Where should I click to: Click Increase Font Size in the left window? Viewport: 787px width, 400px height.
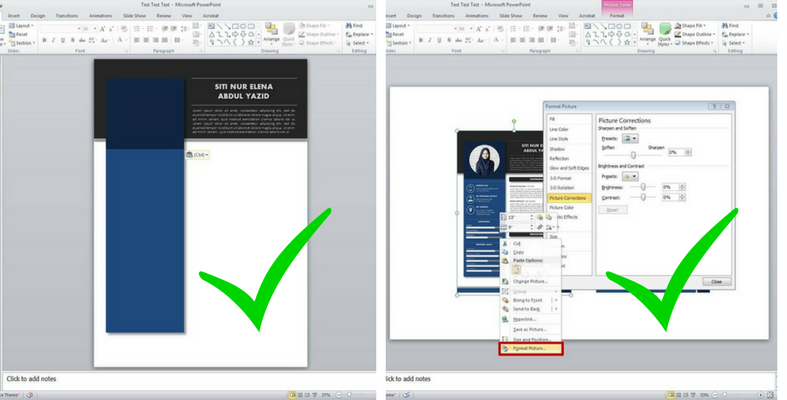(102, 29)
